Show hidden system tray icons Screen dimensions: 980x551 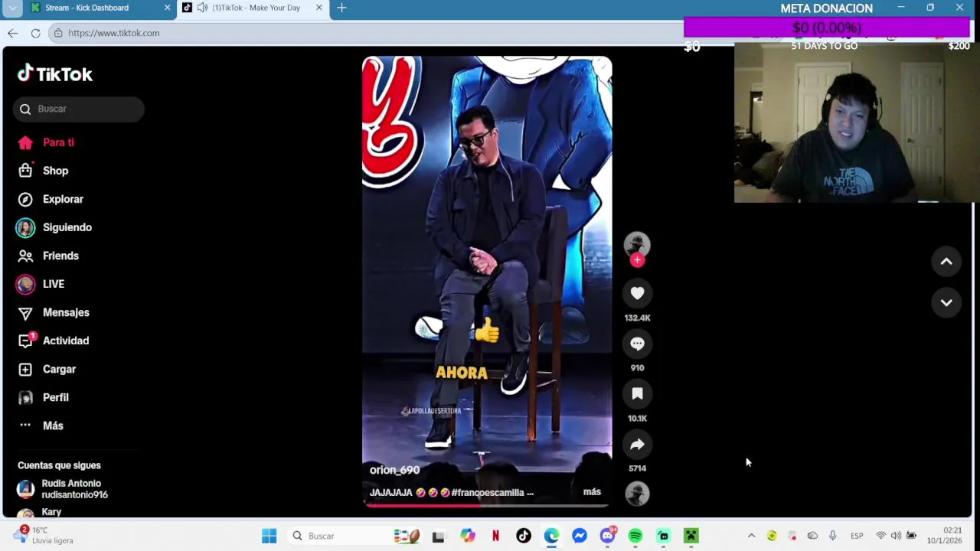coord(751,536)
